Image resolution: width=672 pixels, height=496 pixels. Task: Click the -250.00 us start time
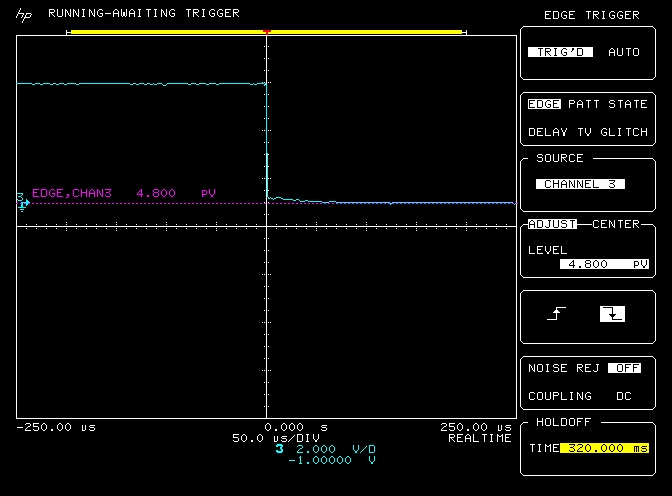point(56,427)
